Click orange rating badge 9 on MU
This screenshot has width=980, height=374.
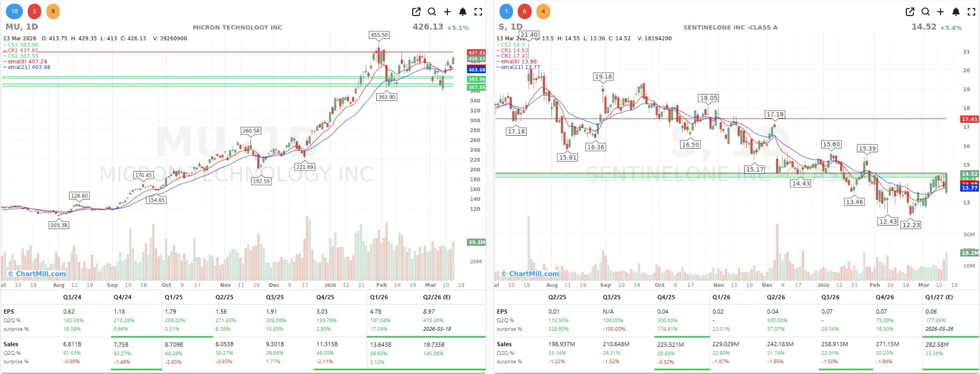[53, 11]
